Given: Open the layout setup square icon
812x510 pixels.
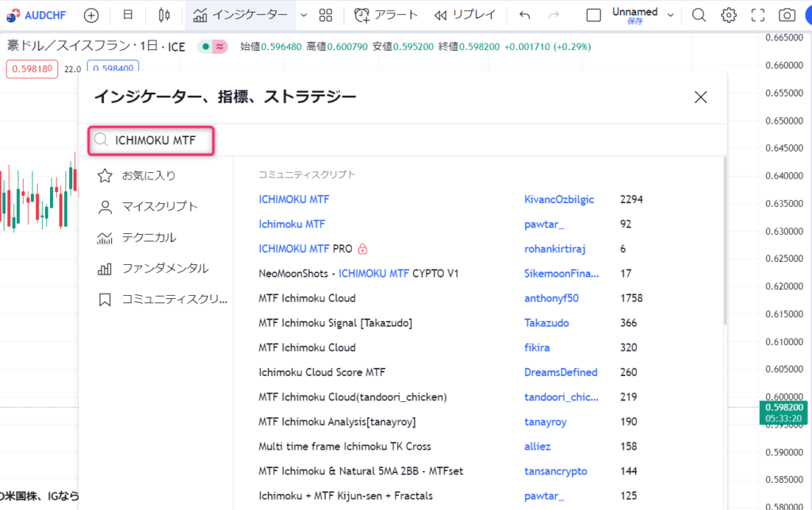Looking at the screenshot, I should (593, 16).
